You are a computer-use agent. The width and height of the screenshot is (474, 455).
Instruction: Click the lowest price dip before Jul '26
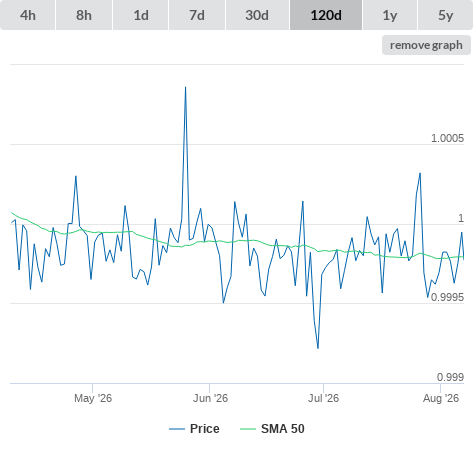[x=318, y=348]
